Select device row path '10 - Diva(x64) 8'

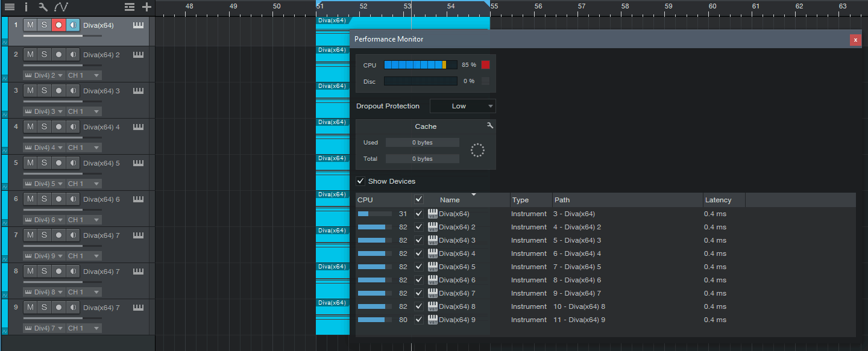(x=579, y=306)
